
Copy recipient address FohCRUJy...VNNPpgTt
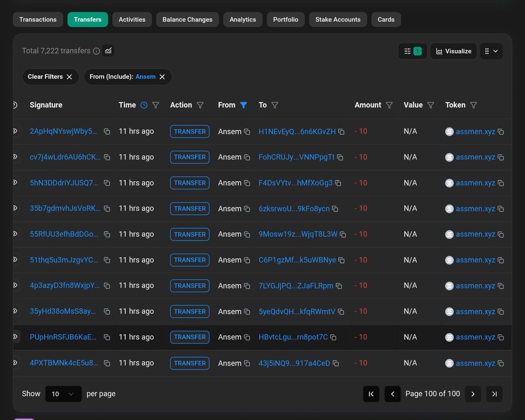[340, 157]
